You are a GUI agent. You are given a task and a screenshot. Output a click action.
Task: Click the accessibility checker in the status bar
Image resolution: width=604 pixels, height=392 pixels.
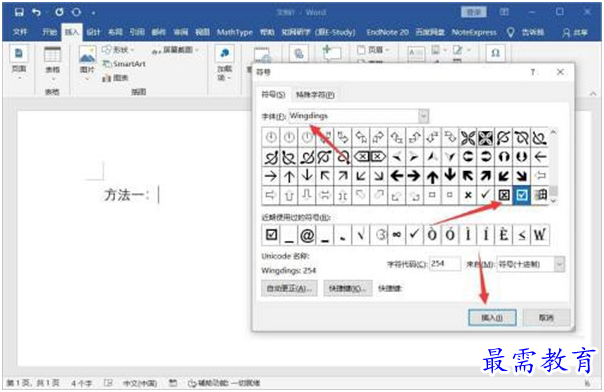tap(223, 383)
